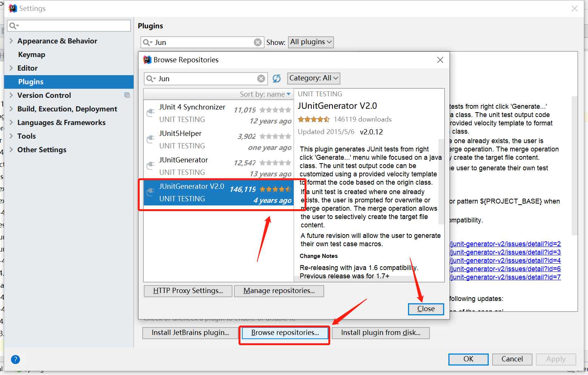This screenshot has width=588, height=375.
Task: Click the magnifier icon in Plugins search
Action: pyautogui.click(x=147, y=42)
